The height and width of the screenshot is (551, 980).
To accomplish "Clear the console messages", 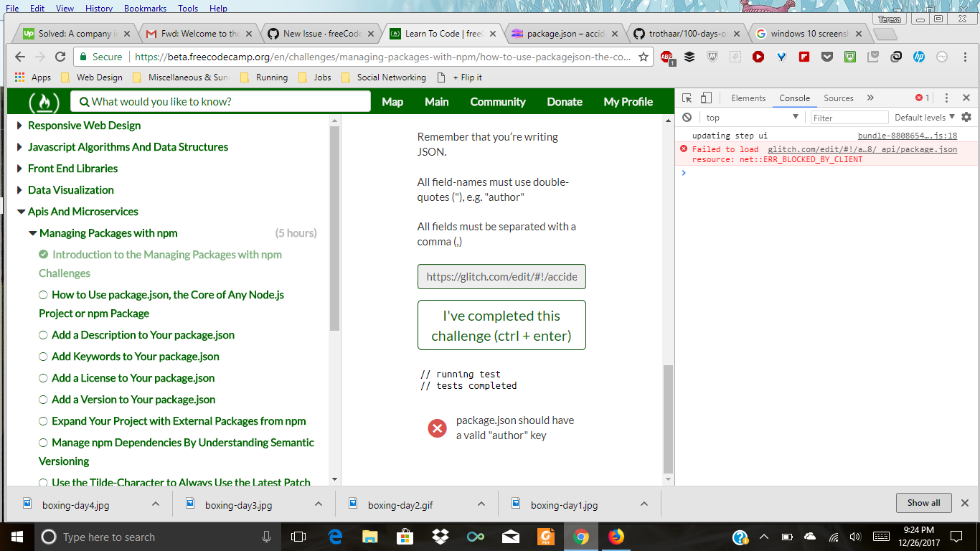I will tap(687, 117).
